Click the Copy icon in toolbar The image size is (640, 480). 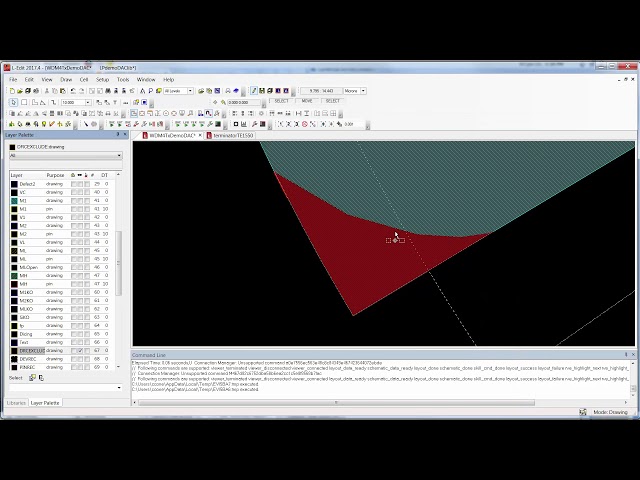pos(55,91)
